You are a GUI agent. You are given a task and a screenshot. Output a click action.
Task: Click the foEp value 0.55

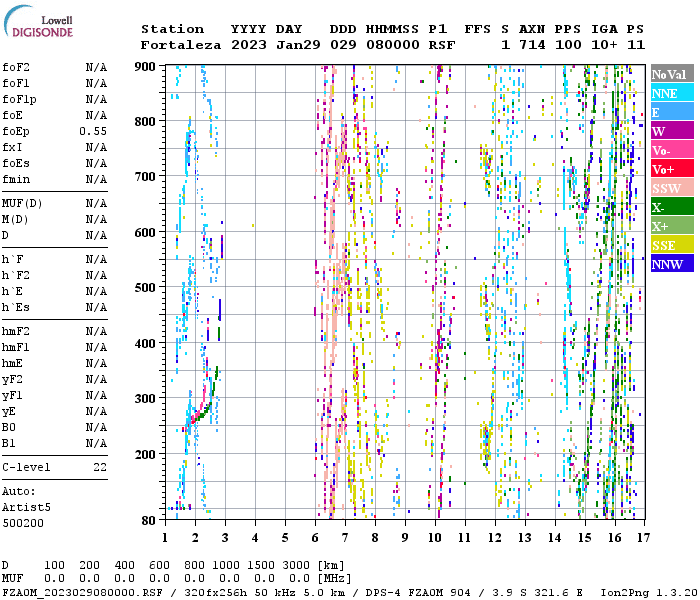93,131
